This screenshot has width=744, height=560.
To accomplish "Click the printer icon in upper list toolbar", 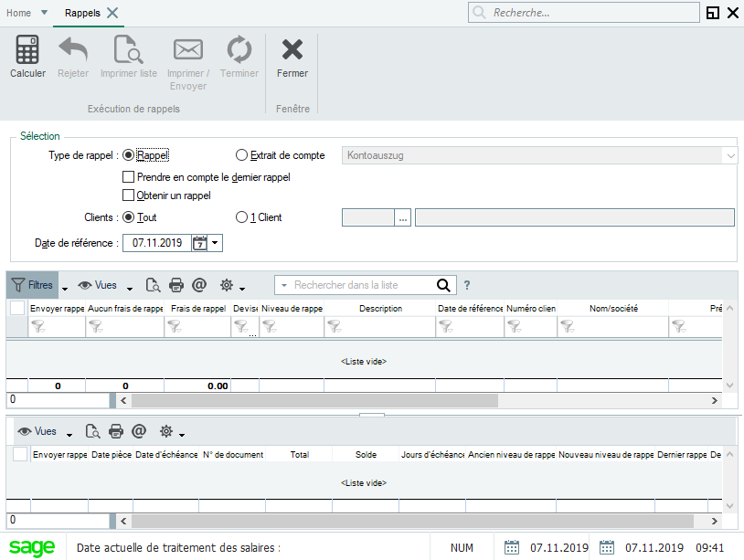I will coord(176,285).
